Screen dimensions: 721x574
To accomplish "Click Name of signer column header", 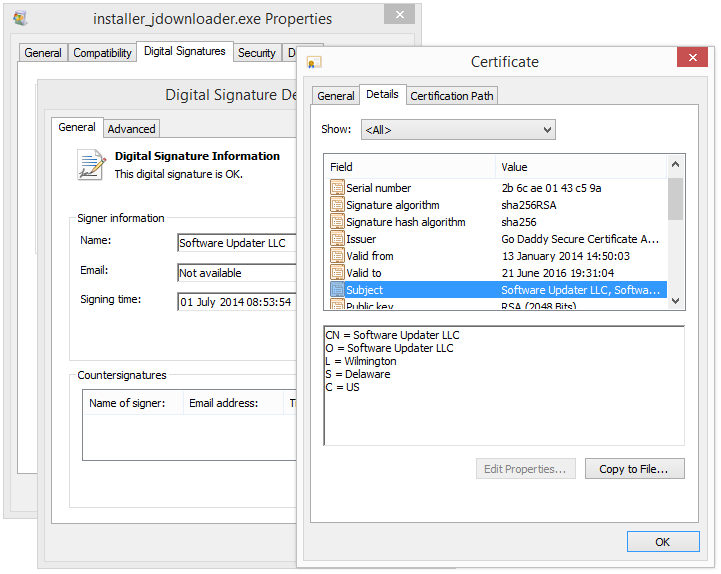I will [133, 403].
